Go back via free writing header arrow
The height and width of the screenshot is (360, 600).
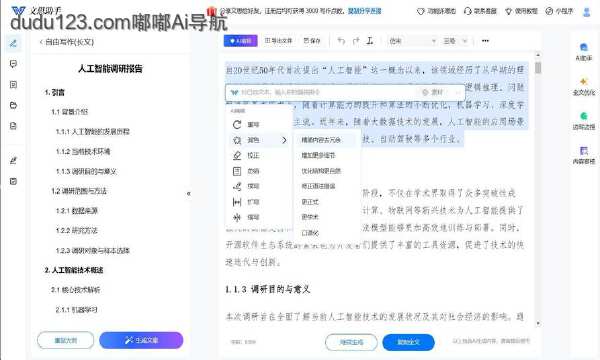(x=41, y=42)
